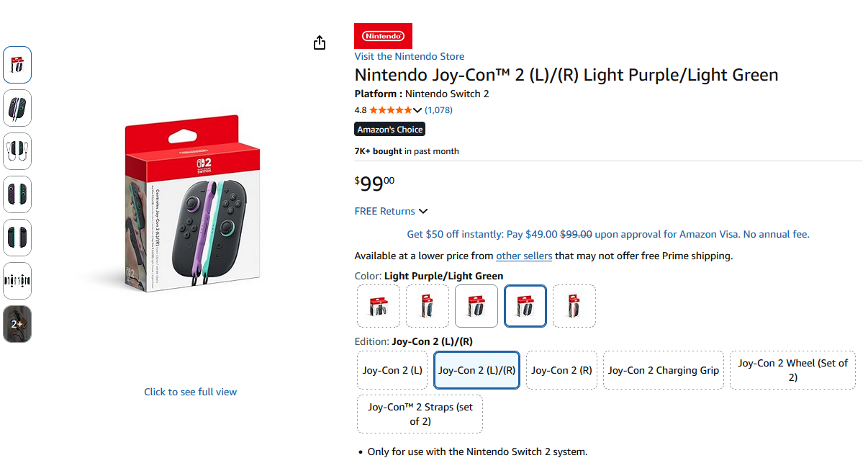
Task: Expand the FREE Returns dropdown
Action: click(423, 211)
